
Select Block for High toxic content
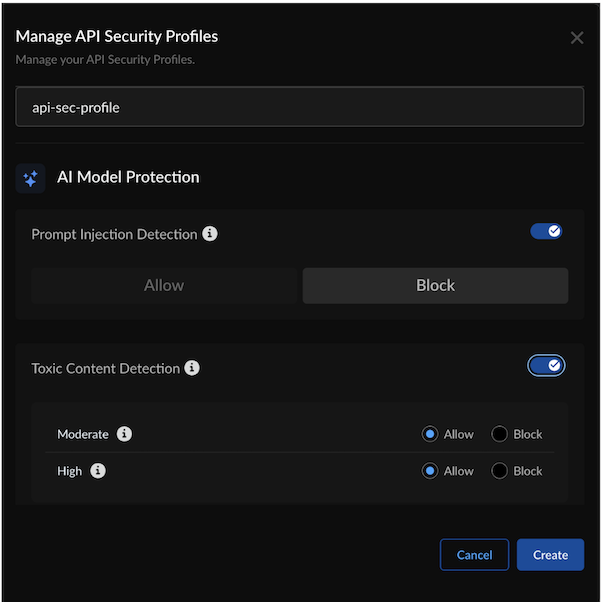500,471
